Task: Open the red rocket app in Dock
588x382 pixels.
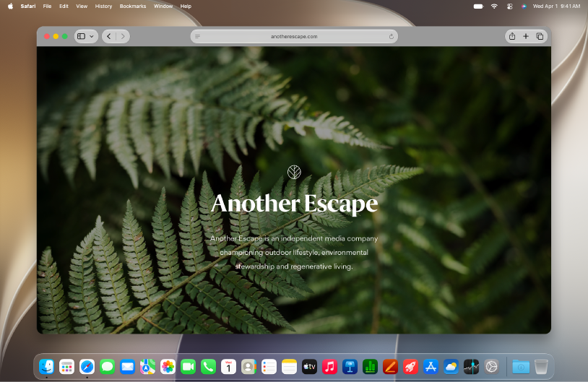Action: click(410, 367)
